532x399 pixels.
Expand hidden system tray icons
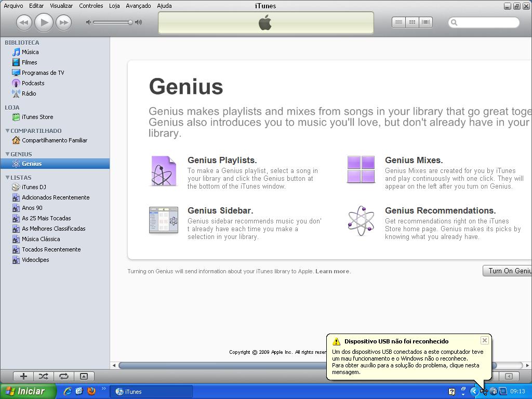[474, 392]
